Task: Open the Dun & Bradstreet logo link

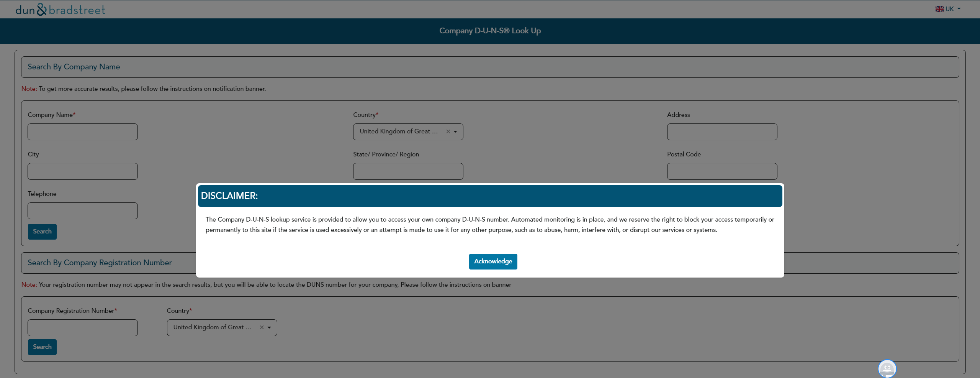Action: [x=60, y=9]
